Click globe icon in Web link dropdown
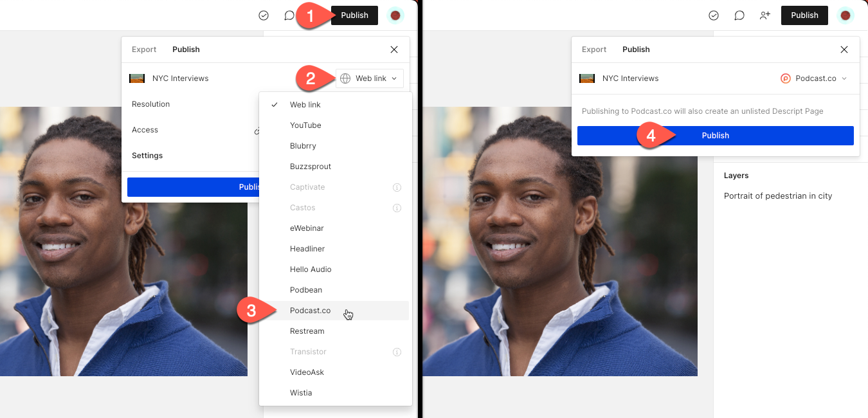The width and height of the screenshot is (868, 418). coord(345,78)
